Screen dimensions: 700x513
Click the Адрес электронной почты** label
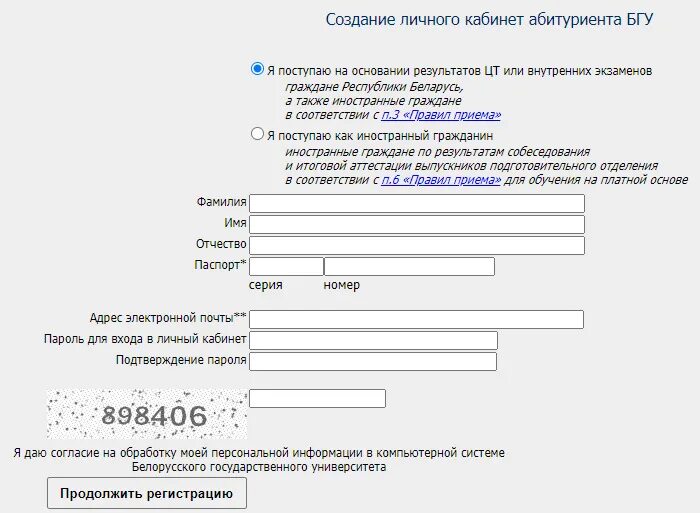[x=168, y=318]
